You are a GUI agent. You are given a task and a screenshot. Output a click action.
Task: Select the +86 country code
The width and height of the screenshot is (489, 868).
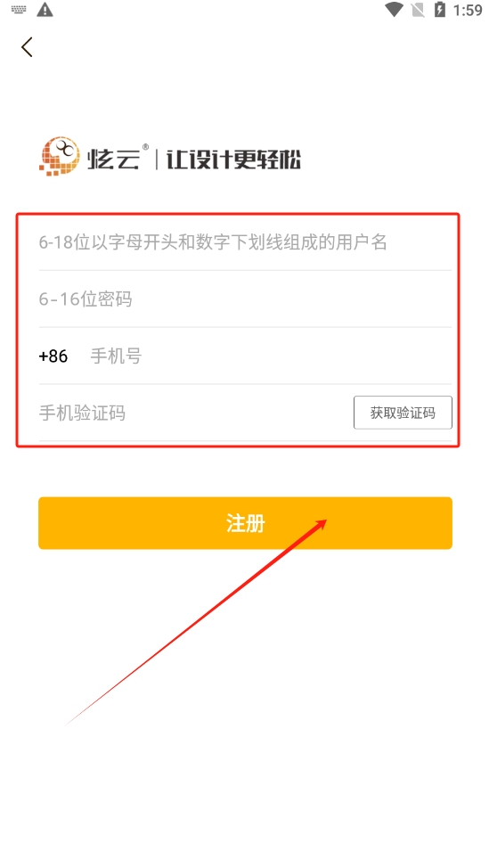pyautogui.click(x=53, y=356)
